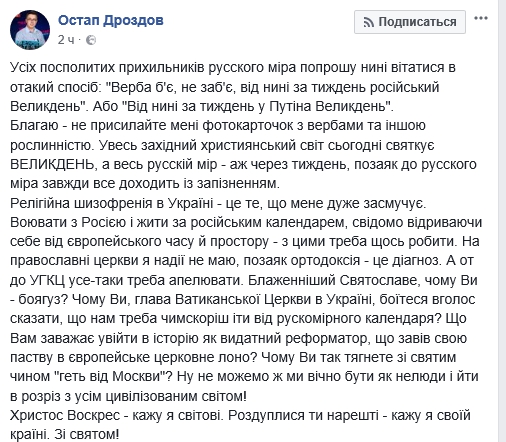The image size is (506, 442).
Task: Click the phrase 'Христос Воскрес' near the bottom
Action: [x=65, y=415]
